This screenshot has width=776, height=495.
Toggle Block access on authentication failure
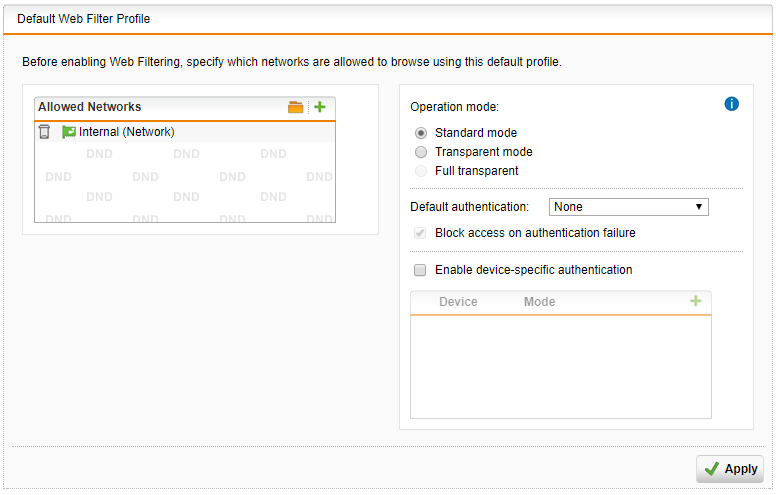[421, 233]
